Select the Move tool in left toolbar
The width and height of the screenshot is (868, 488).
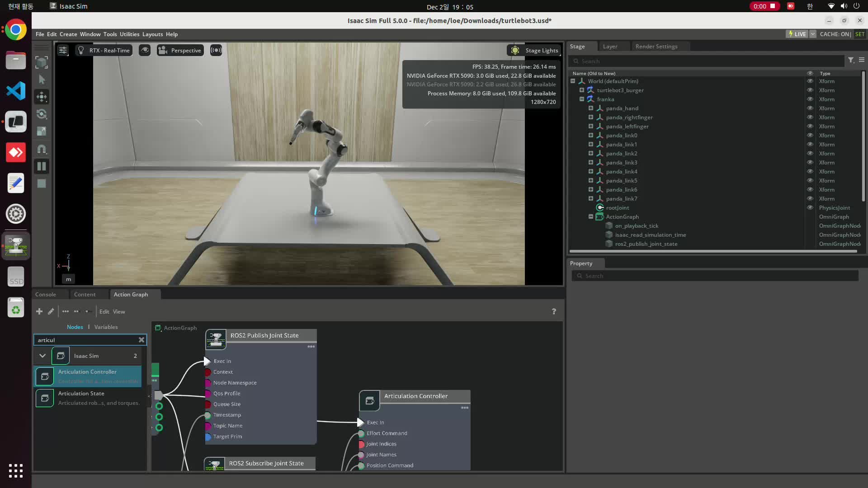tap(42, 96)
